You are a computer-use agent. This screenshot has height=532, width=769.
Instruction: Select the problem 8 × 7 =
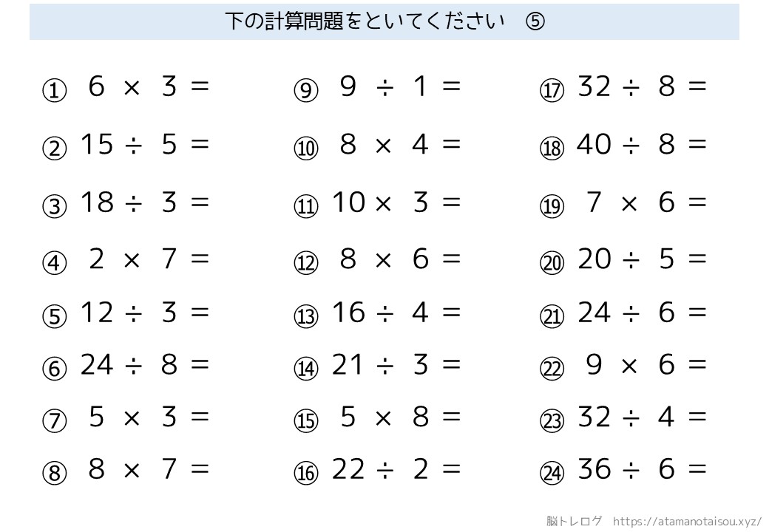(148, 468)
